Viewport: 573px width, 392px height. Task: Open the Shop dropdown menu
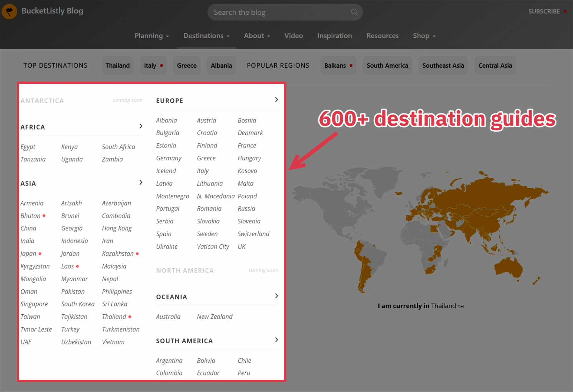point(424,36)
